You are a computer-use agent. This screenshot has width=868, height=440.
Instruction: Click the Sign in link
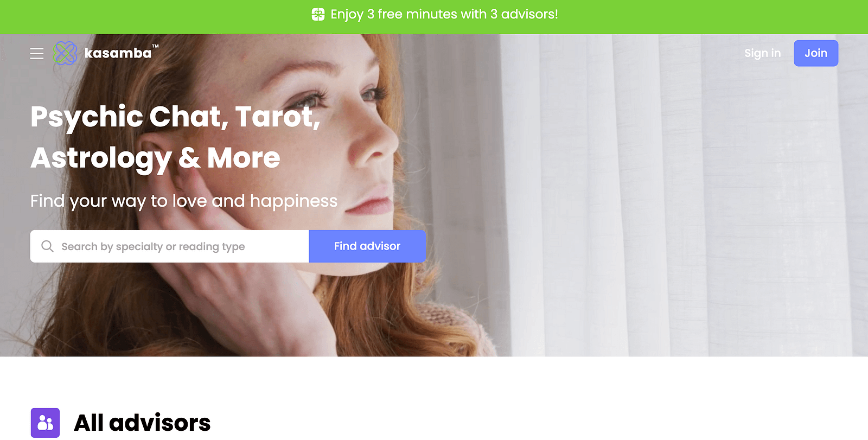coord(762,53)
